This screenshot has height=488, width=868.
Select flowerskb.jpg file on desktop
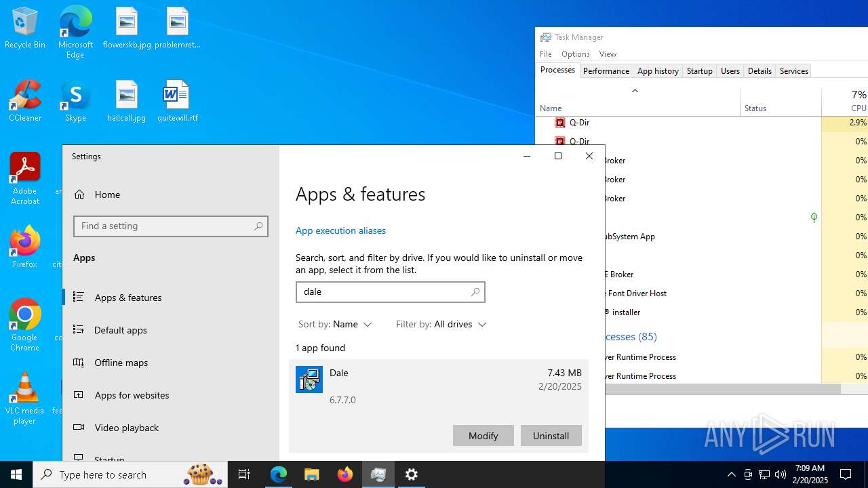tap(127, 28)
